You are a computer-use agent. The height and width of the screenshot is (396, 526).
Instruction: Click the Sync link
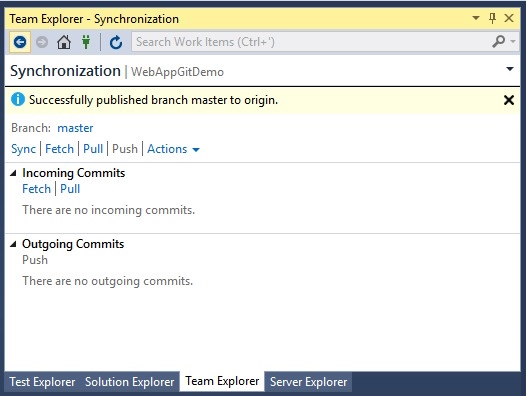(23, 149)
